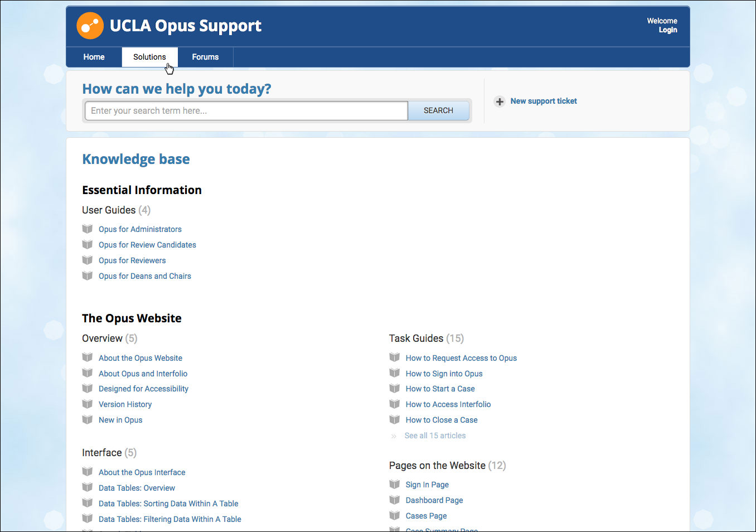756x532 pixels.
Task: Click book icon next to Designed for Accessibility
Action: [x=88, y=388]
